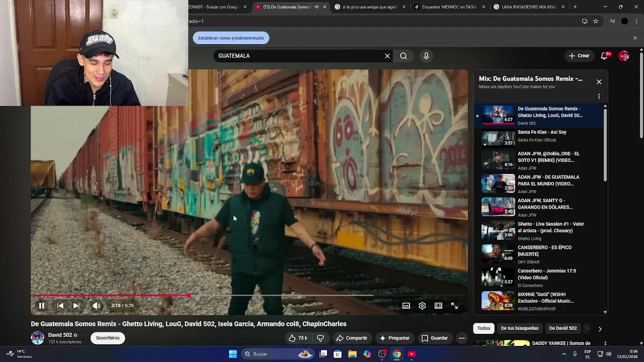Open Compartir share dialog

pos(352,338)
